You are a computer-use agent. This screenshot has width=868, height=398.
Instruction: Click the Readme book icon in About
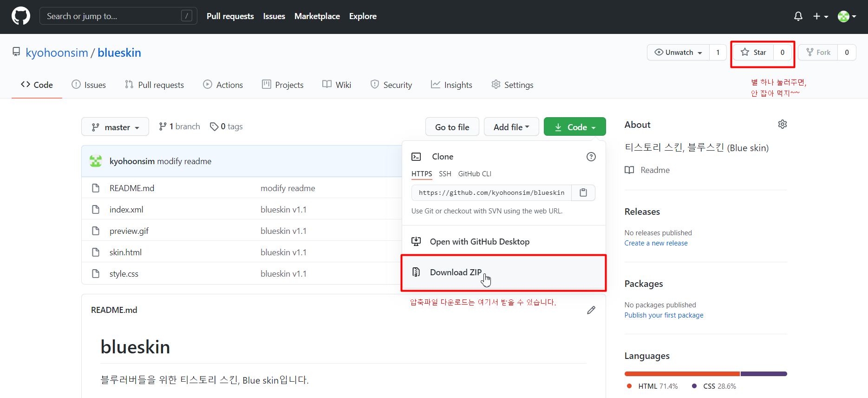pos(629,170)
